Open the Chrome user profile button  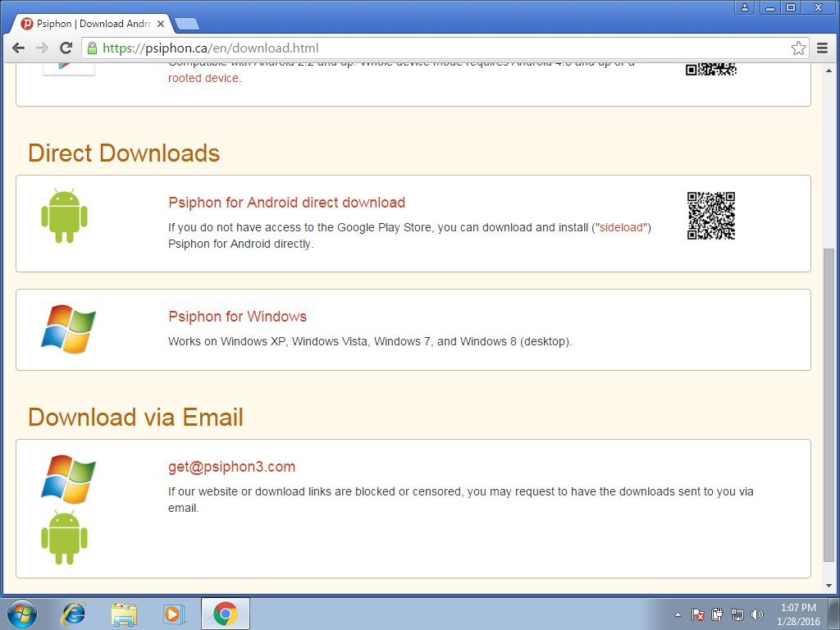click(x=745, y=7)
